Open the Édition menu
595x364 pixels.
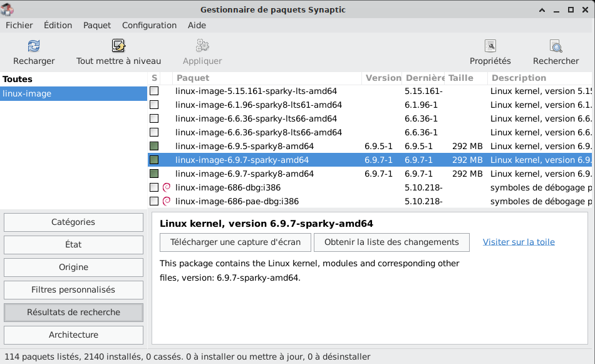click(58, 25)
